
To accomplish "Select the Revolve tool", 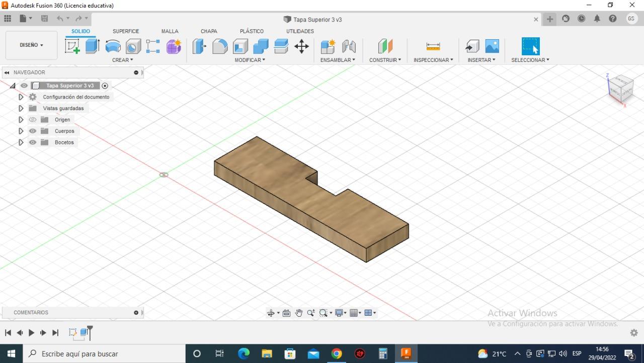I will click(113, 46).
